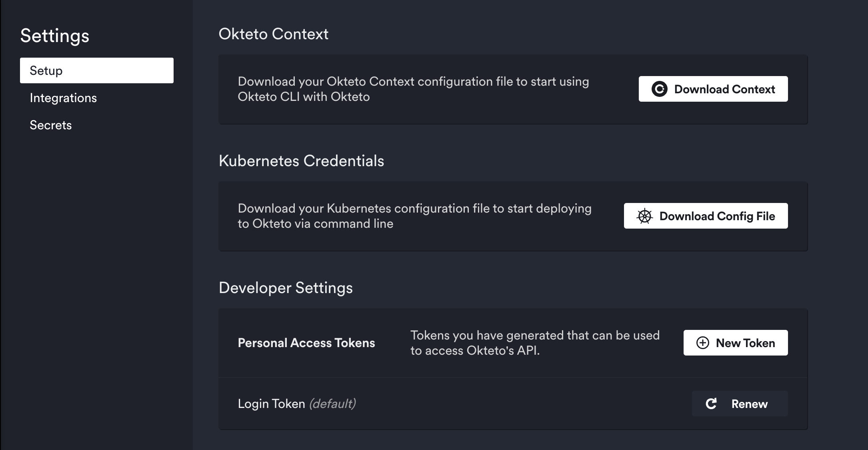Click the plus circle icon for new token

click(x=702, y=343)
